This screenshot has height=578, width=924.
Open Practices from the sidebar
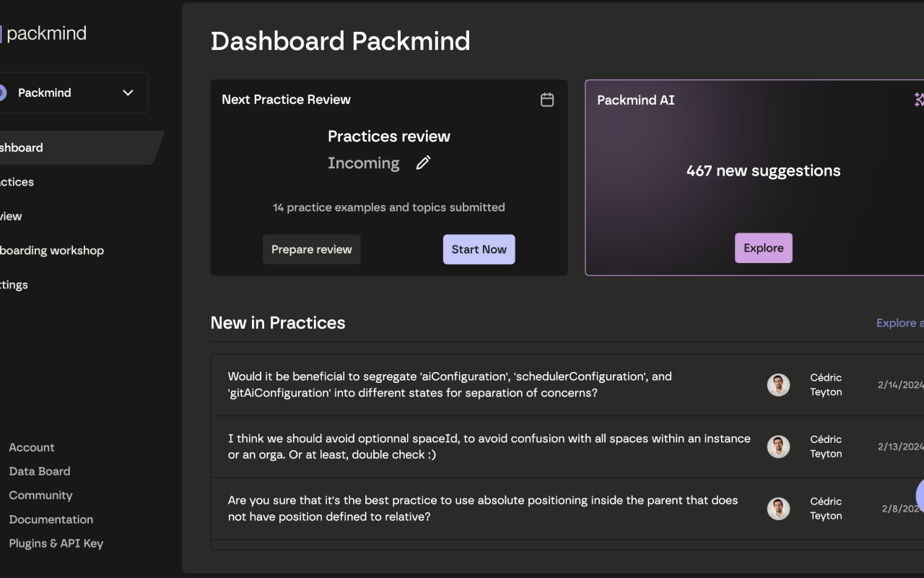click(x=17, y=181)
